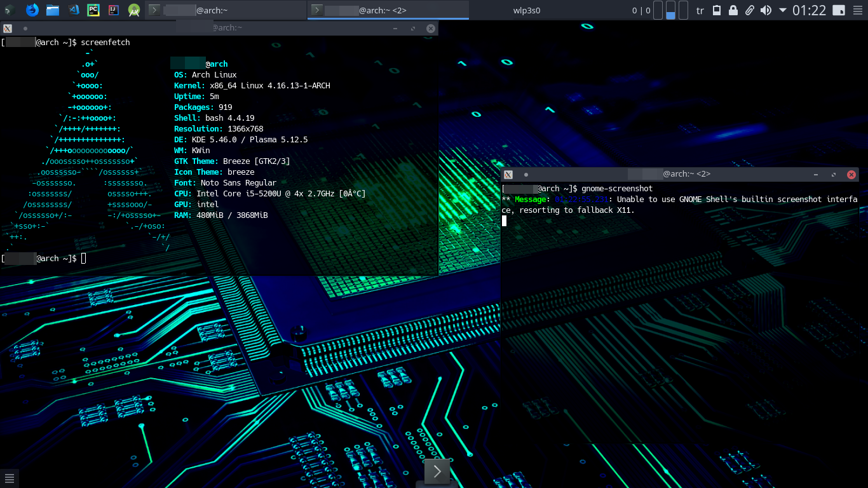This screenshot has width=868, height=488.
Task: Open the 01:22 clock calendar
Action: click(x=810, y=10)
